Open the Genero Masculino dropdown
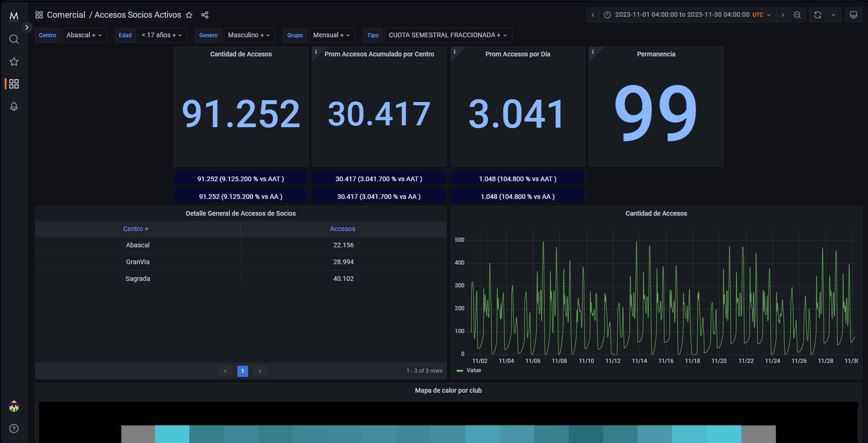 click(249, 35)
